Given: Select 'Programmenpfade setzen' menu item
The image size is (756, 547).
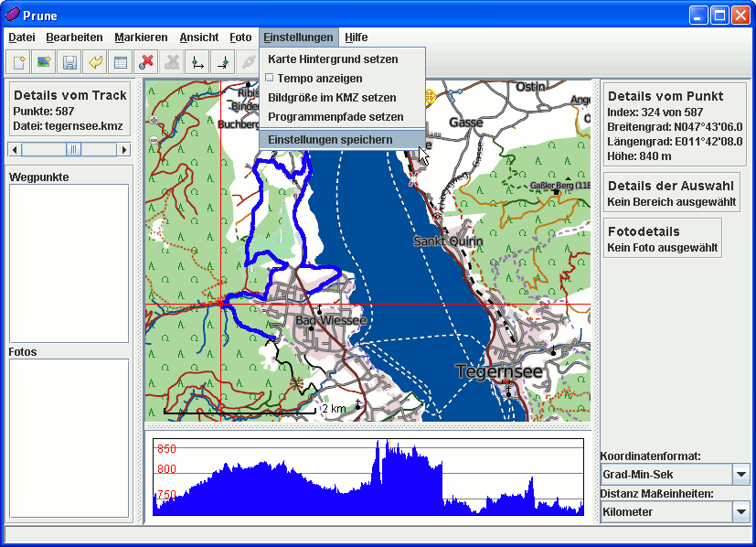Looking at the screenshot, I should pos(335,117).
